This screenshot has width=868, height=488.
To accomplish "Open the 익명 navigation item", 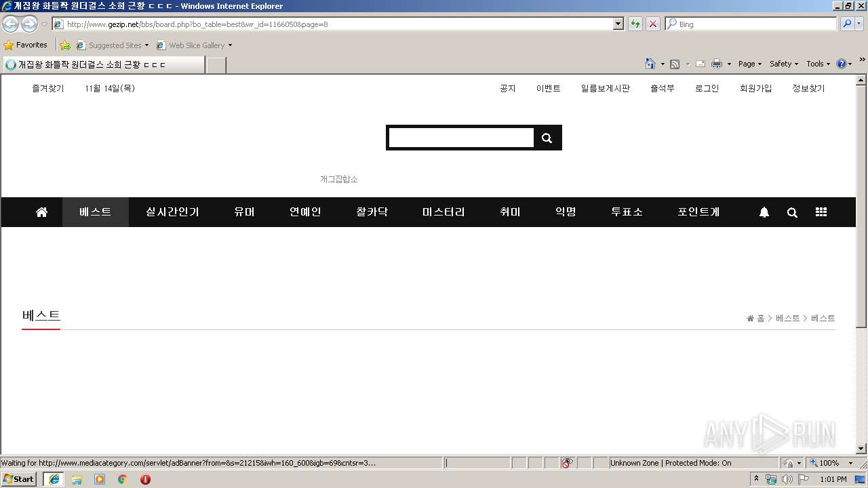I will point(566,212).
